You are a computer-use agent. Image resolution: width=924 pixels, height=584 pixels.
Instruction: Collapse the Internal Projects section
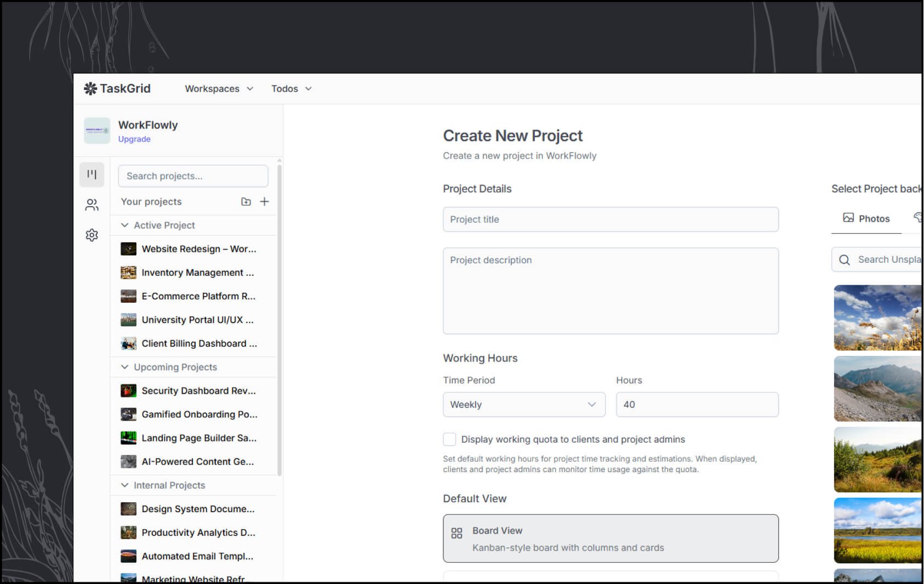[125, 485]
